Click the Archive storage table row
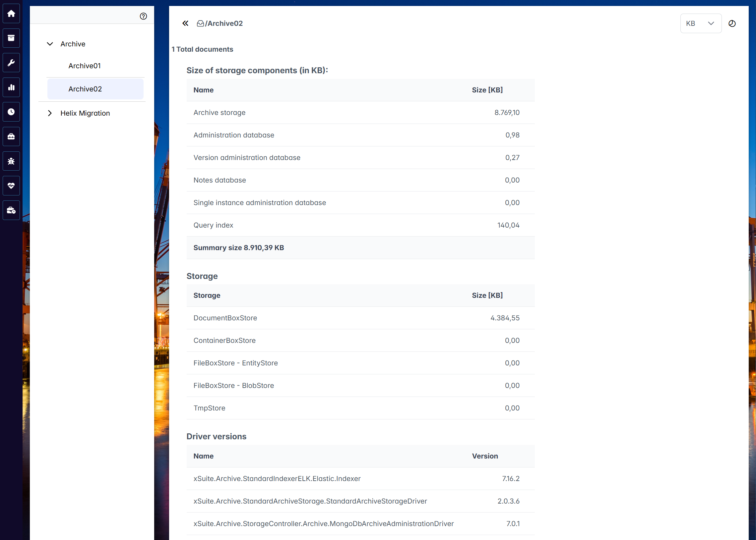The image size is (756, 540). pos(360,113)
